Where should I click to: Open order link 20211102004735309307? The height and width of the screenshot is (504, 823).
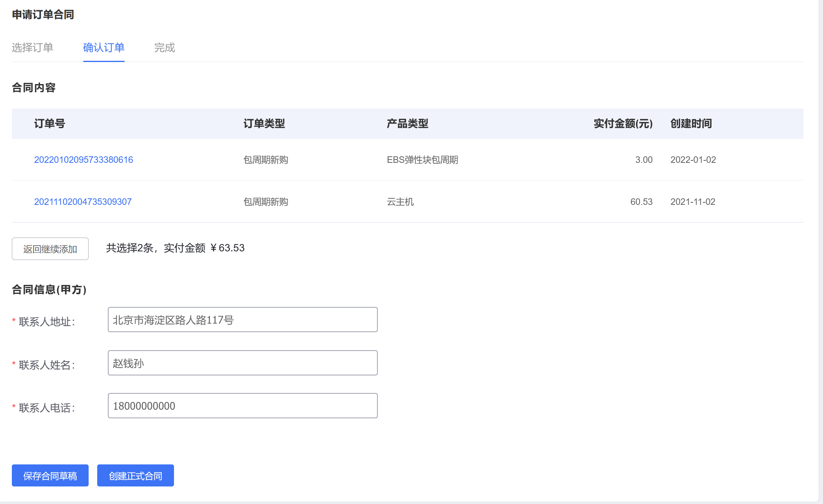click(83, 202)
